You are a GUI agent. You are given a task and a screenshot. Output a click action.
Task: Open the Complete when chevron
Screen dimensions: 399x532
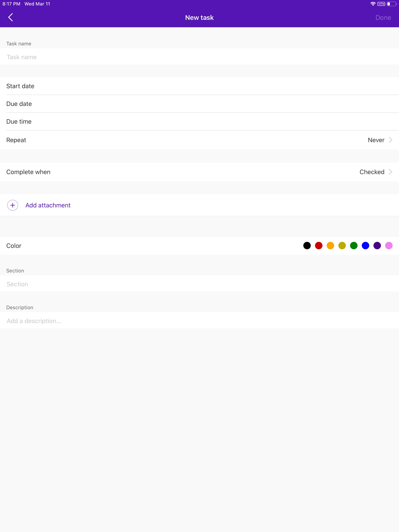pyautogui.click(x=390, y=172)
